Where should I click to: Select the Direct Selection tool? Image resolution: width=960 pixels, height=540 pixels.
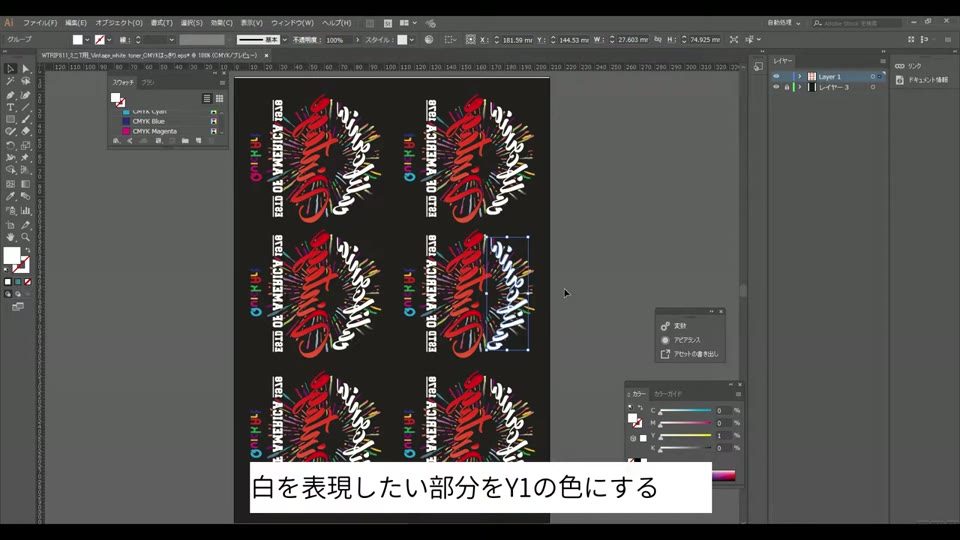26,69
